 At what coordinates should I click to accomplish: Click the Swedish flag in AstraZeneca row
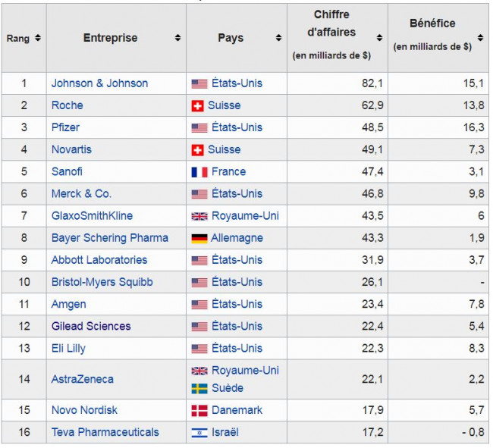click(x=199, y=389)
